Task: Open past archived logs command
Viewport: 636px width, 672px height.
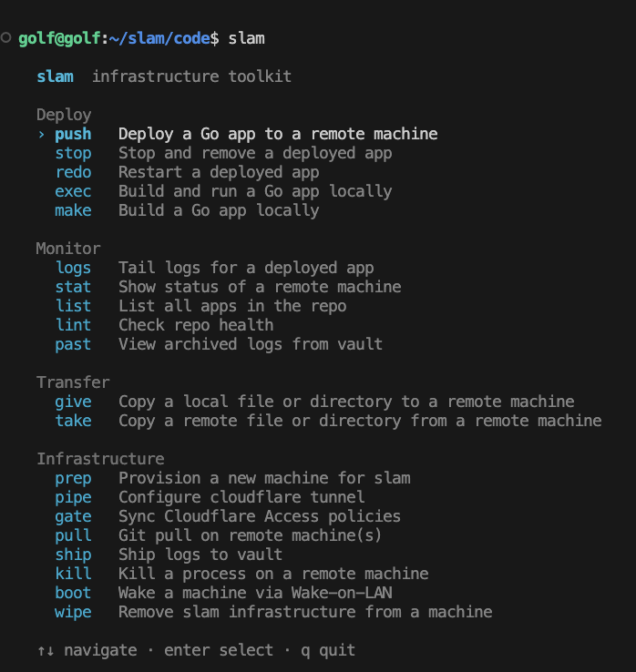Action: (73, 344)
